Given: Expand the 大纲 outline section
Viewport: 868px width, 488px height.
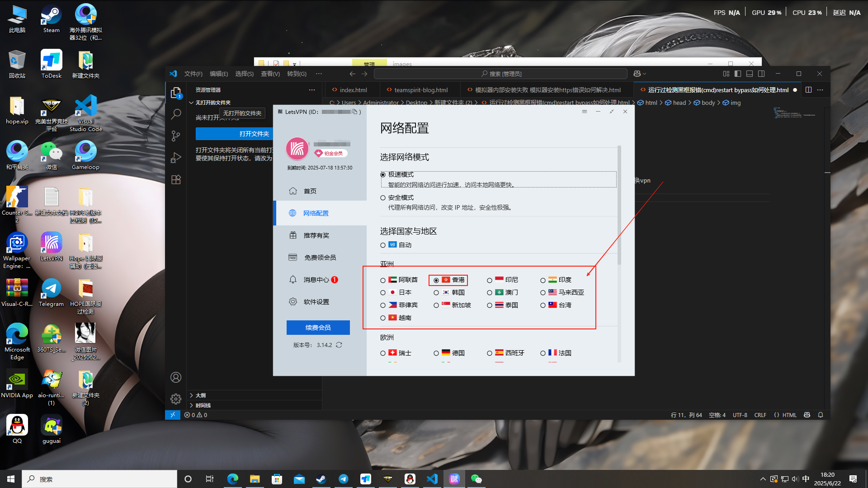Looking at the screenshot, I should (x=255, y=395).
